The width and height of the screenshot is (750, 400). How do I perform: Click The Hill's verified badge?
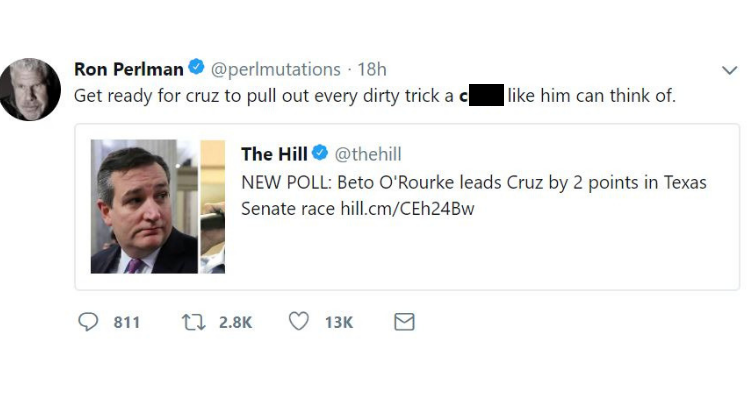[x=320, y=153]
